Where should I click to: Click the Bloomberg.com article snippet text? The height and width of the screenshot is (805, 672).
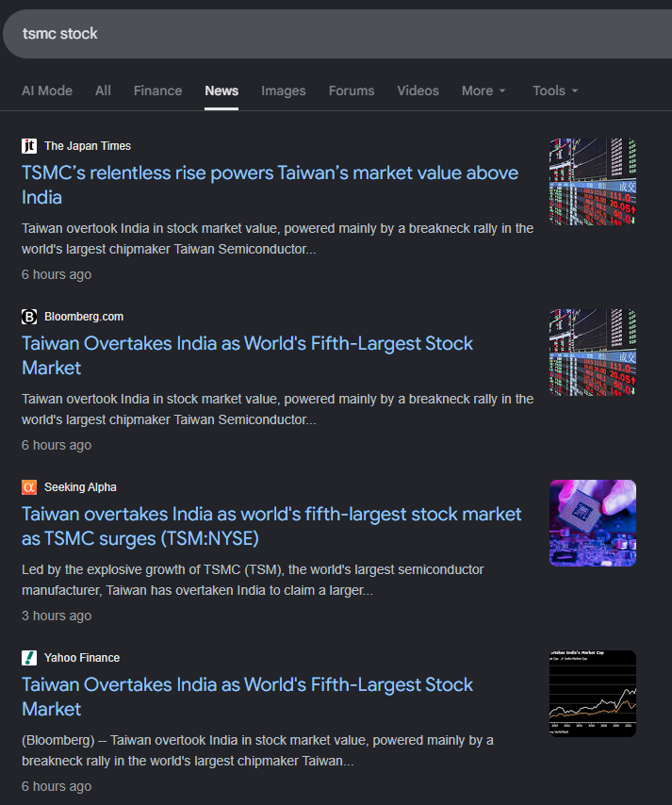(277, 409)
